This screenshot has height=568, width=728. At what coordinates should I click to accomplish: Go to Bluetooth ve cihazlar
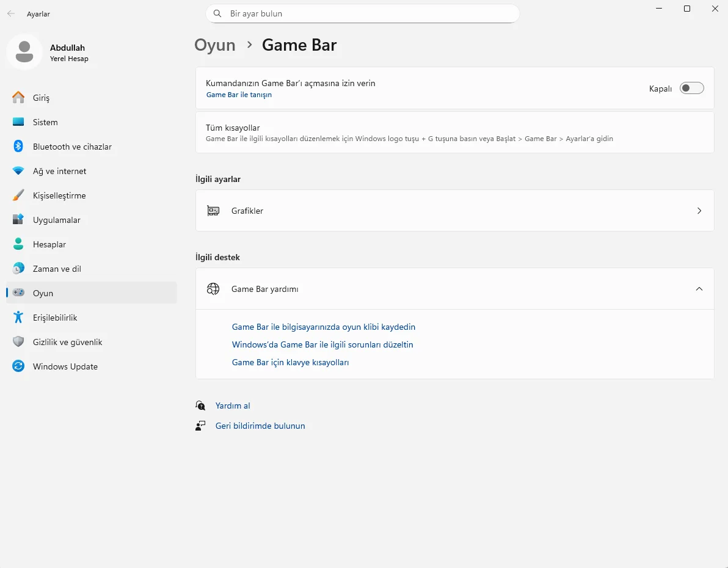92,147
